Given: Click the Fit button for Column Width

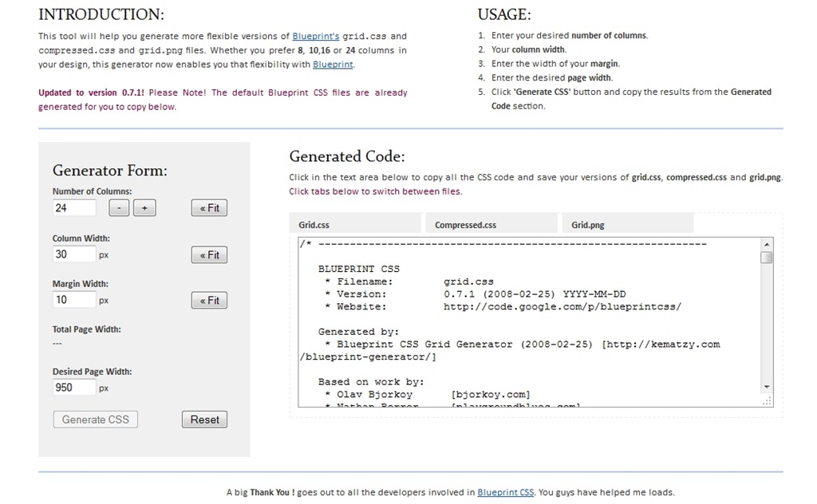Looking at the screenshot, I should coord(209,254).
